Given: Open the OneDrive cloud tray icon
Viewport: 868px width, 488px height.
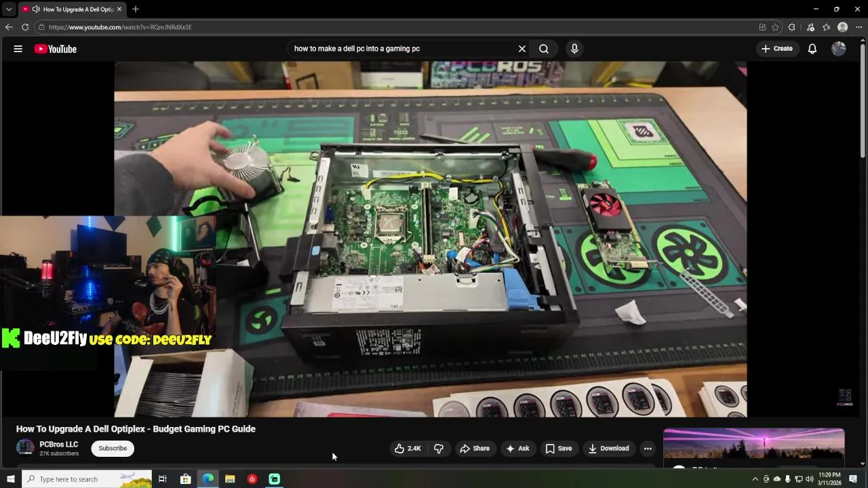Looking at the screenshot, I should [x=777, y=479].
